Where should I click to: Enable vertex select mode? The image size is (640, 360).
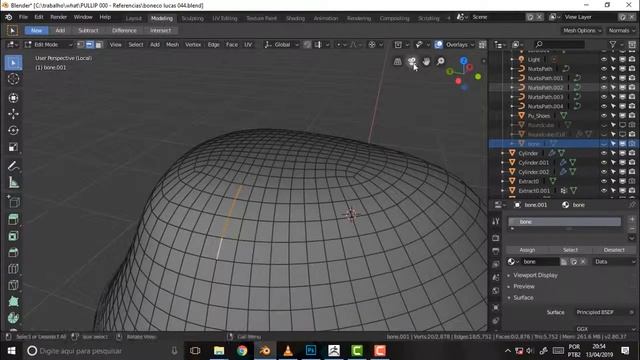pyautogui.click(x=81, y=44)
